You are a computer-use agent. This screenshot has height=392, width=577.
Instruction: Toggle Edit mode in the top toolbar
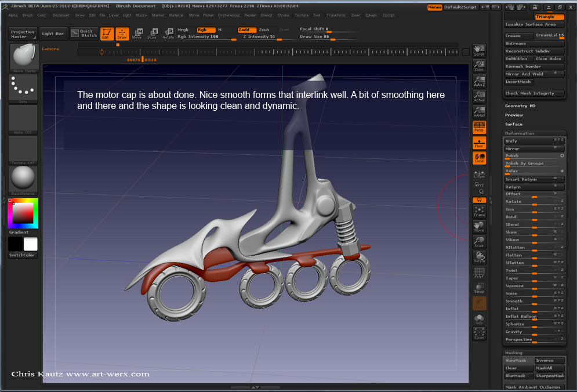coord(107,34)
